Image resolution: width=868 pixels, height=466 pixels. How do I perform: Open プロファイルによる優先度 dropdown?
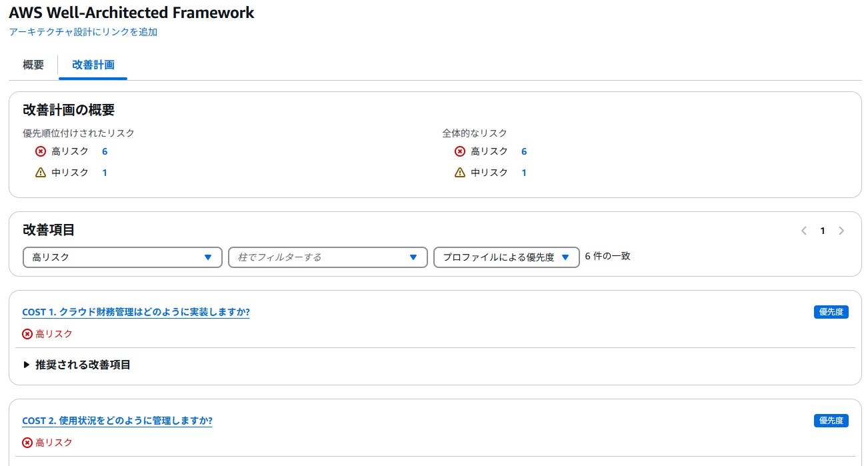[x=506, y=257]
